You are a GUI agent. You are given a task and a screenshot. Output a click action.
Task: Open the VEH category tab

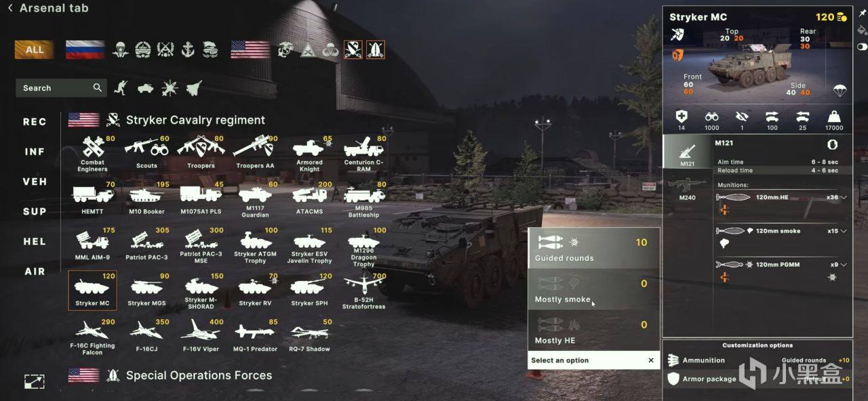pyautogui.click(x=35, y=182)
